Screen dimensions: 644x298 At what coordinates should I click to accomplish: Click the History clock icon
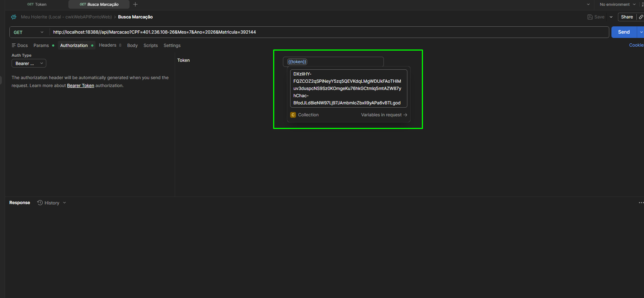coord(40,203)
